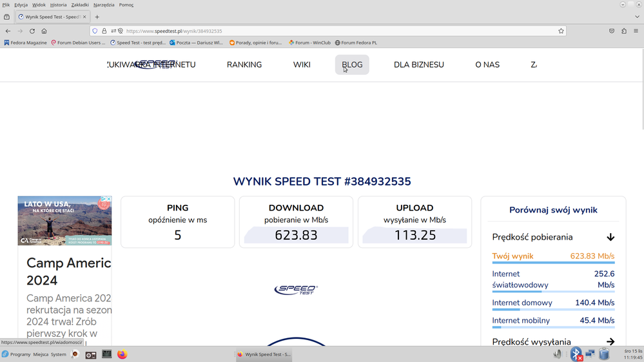Click the DOWNLOAD value 623.83

(296, 235)
